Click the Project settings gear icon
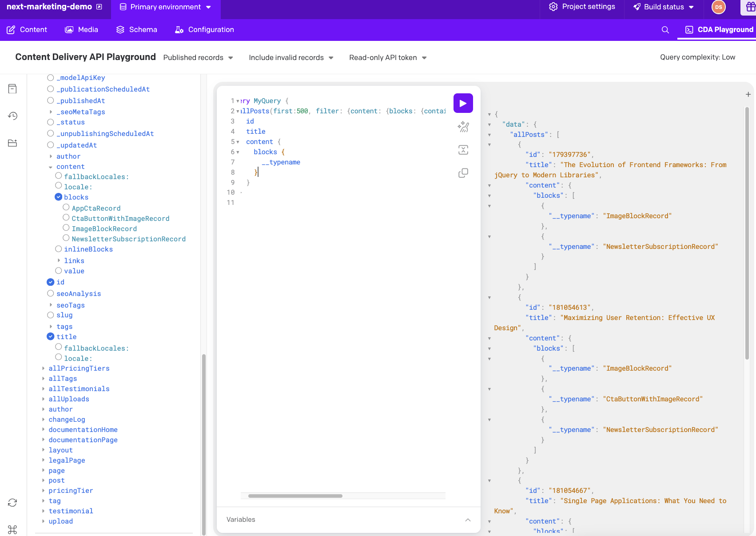Image resolution: width=756 pixels, height=536 pixels. 553,7
